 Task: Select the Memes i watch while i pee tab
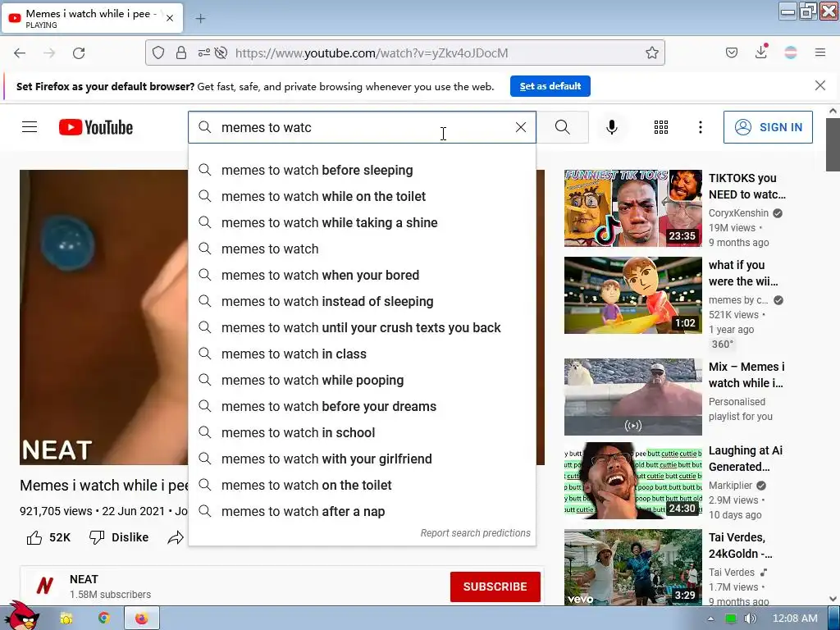pyautogui.click(x=92, y=18)
